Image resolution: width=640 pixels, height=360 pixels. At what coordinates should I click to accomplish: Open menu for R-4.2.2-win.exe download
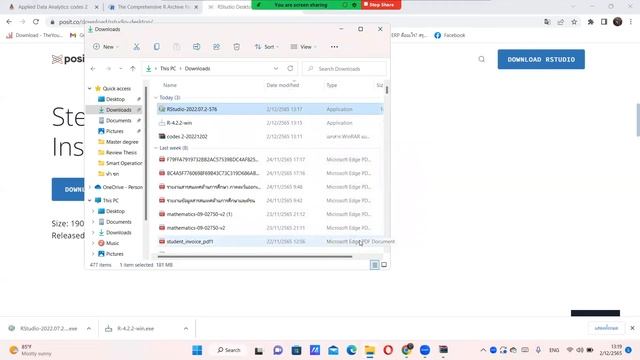[186, 329]
